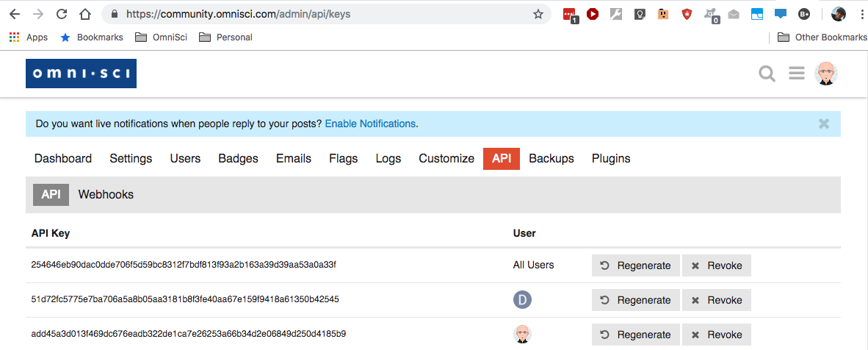Switch to the Webhooks sub-tab
This screenshot has width=868, height=350.
pyautogui.click(x=106, y=195)
